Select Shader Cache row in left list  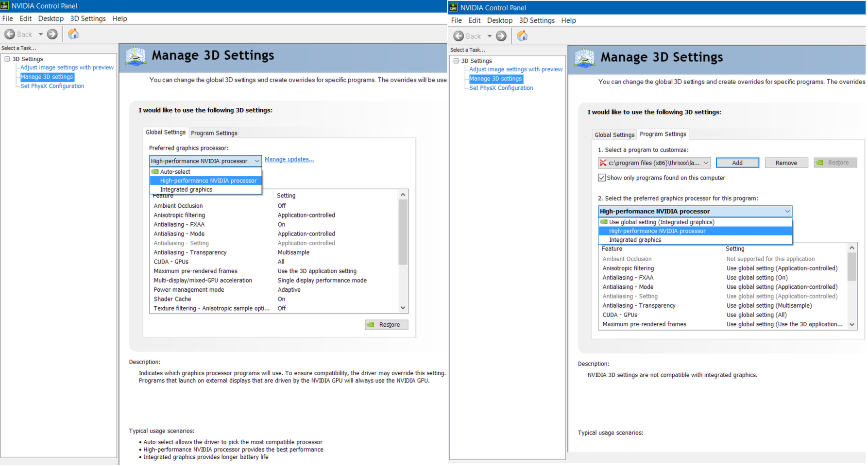[274, 299]
